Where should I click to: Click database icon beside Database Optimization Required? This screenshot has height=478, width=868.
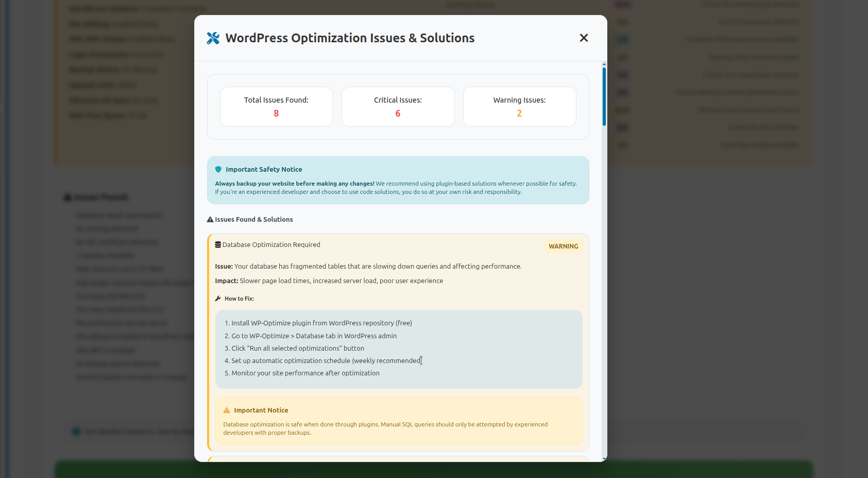click(x=218, y=245)
